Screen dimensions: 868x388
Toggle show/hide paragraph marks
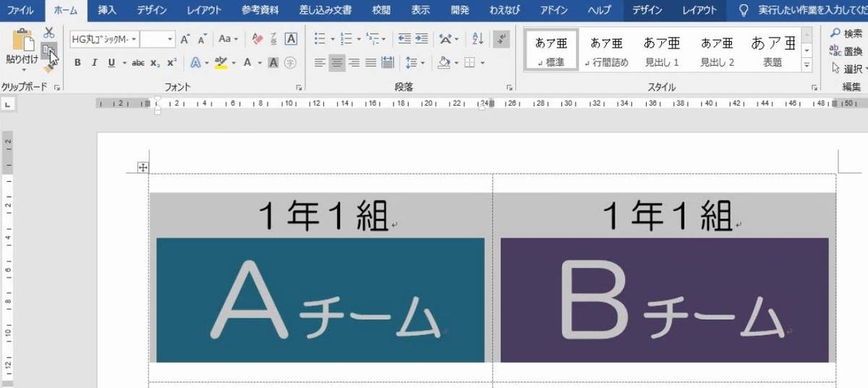click(x=501, y=39)
